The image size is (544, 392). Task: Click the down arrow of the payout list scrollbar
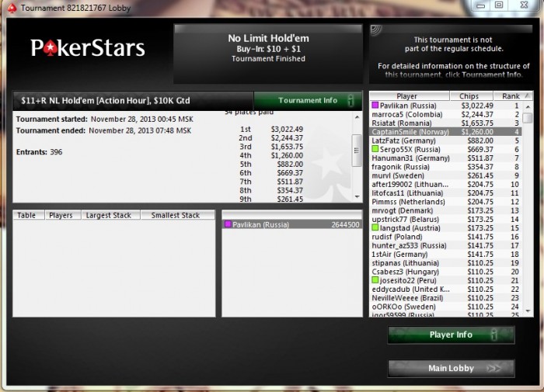[x=357, y=197]
